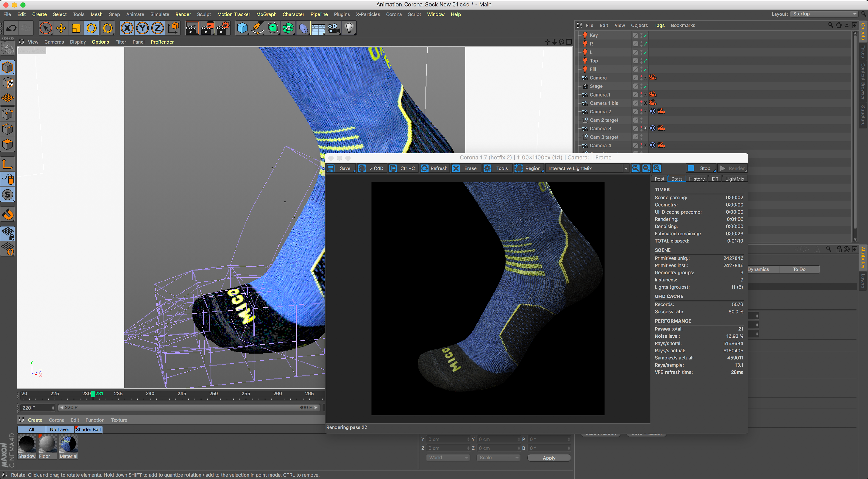Viewport: 868px width, 479px height.
Task: Click the Zoom In icon in Corona VFB
Action: [635, 168]
